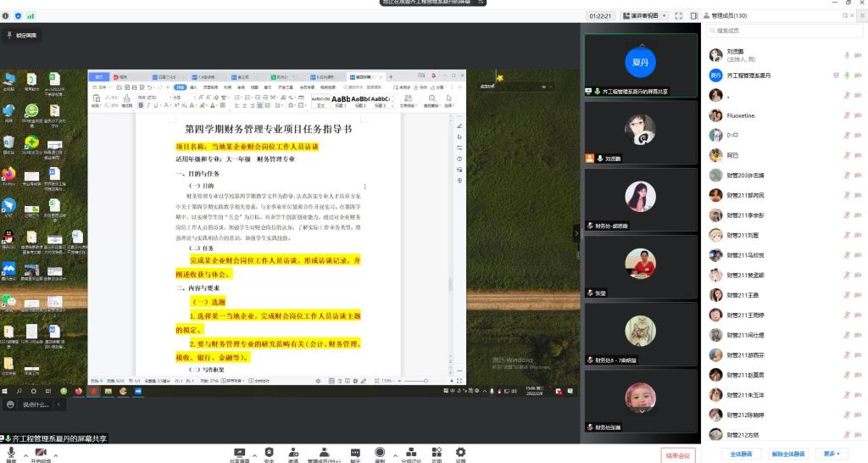Screen dimensions: 868x463
Task: Click the lock screen pin button
Action: coord(22,35)
